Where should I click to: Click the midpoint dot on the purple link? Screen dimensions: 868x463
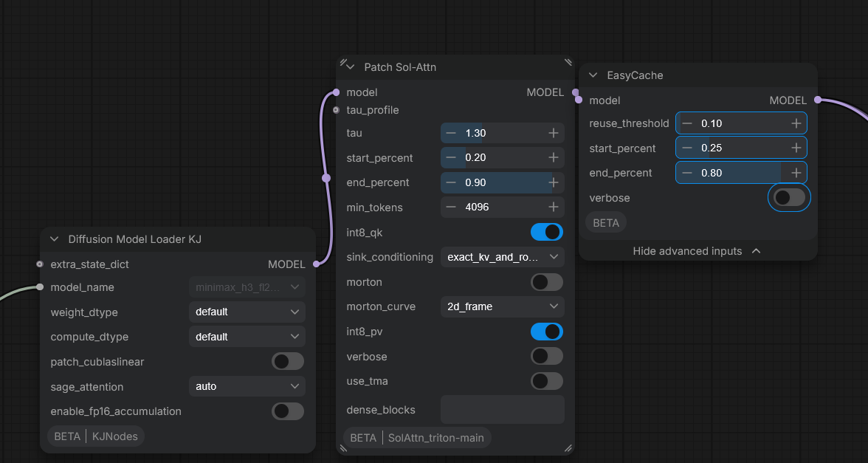click(326, 178)
